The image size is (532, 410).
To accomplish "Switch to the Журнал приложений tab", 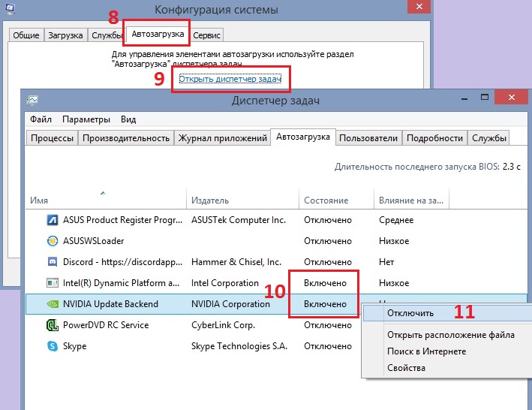I will (x=223, y=138).
